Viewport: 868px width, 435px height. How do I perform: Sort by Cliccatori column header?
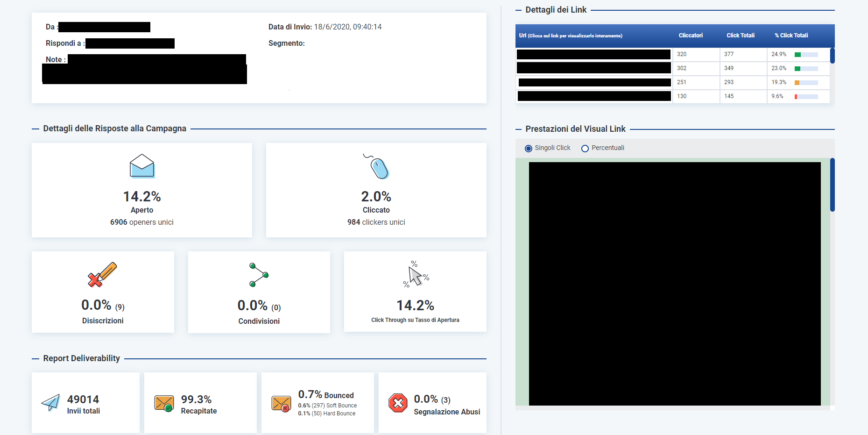tap(691, 36)
